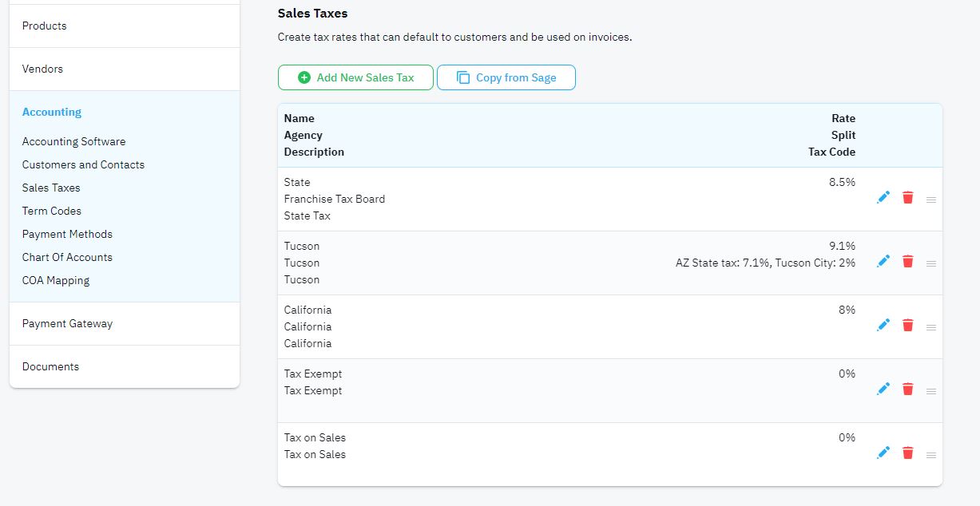This screenshot has height=506, width=980.
Task: Click Add New Sales Tax button
Action: pyautogui.click(x=355, y=77)
